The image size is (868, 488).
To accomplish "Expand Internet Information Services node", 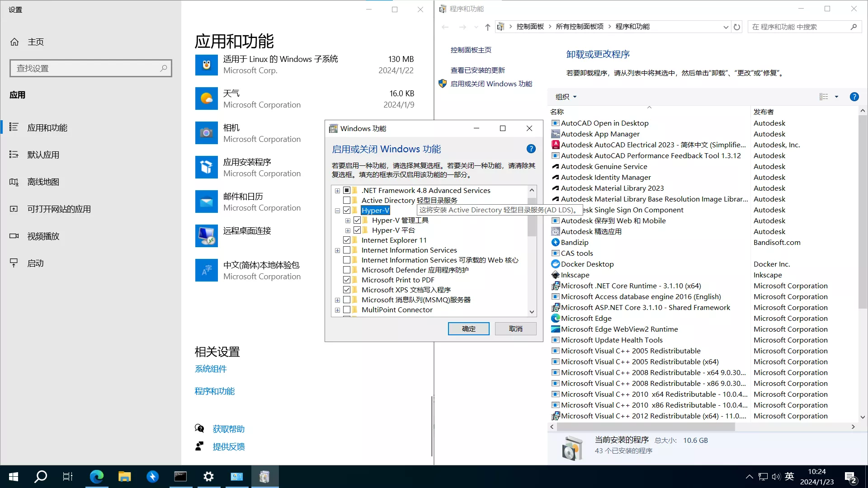I will coord(337,250).
